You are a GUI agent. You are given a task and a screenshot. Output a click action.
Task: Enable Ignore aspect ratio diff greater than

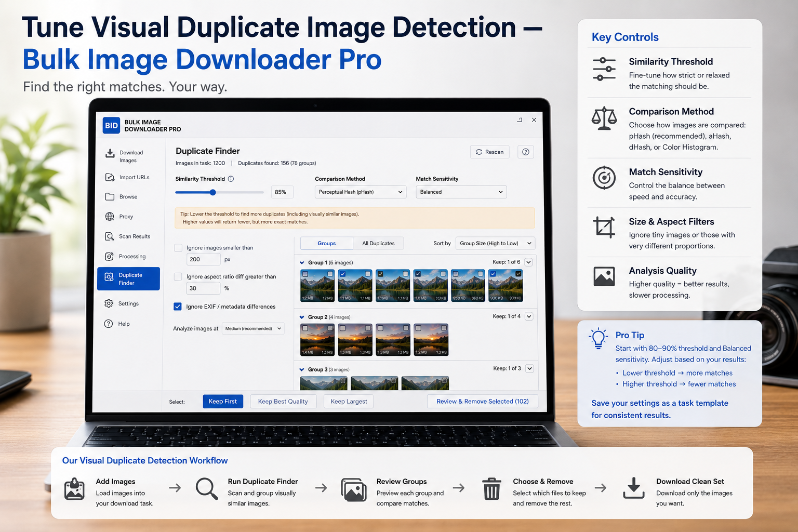pos(178,277)
